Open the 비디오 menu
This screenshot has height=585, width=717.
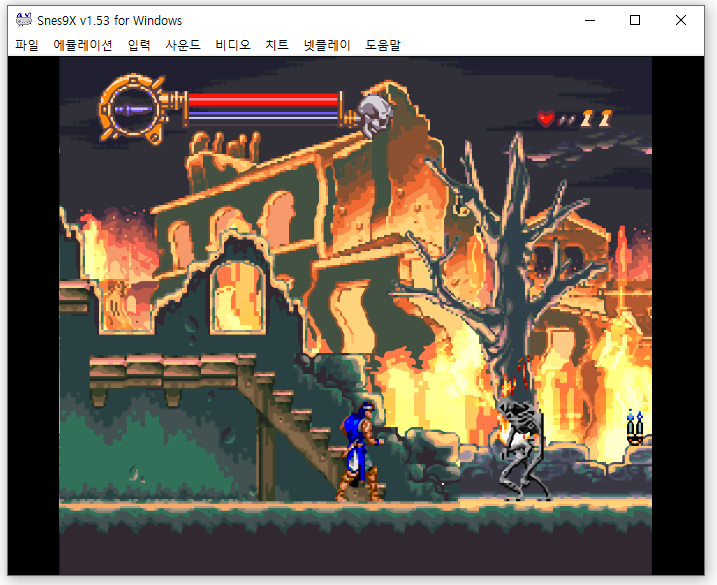coord(233,45)
